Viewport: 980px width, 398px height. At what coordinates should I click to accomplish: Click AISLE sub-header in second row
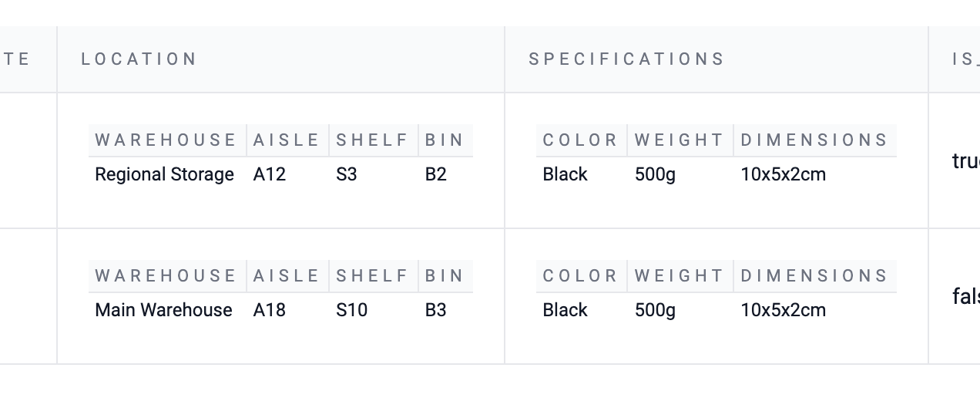coord(286,276)
